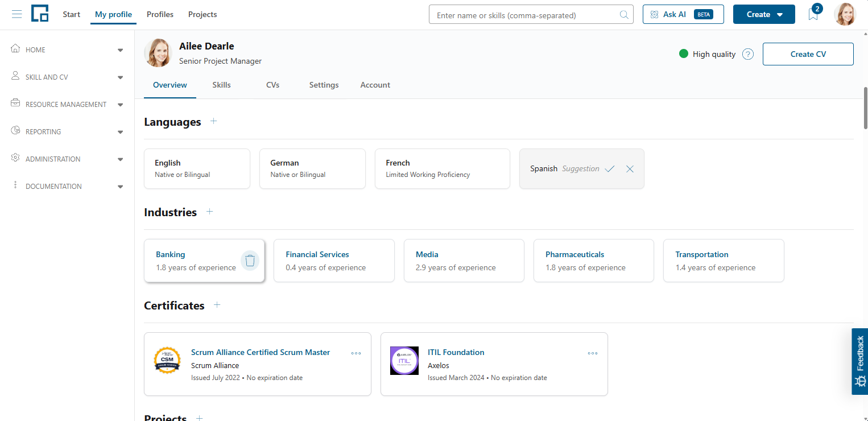Open the hamburger navigation menu icon
The height and width of the screenshot is (421, 868).
tap(17, 14)
